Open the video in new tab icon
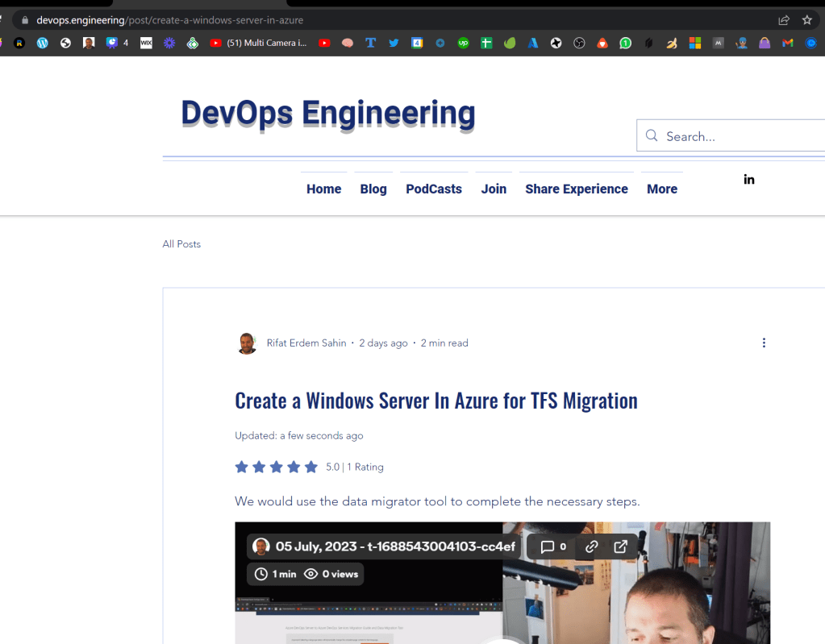825x644 pixels. coord(621,546)
